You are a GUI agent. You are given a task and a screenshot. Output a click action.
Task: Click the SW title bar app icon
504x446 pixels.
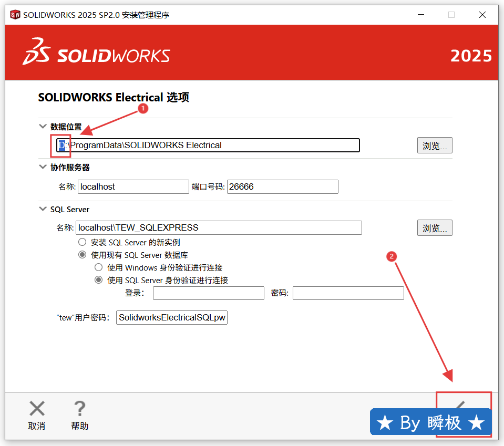click(x=15, y=15)
